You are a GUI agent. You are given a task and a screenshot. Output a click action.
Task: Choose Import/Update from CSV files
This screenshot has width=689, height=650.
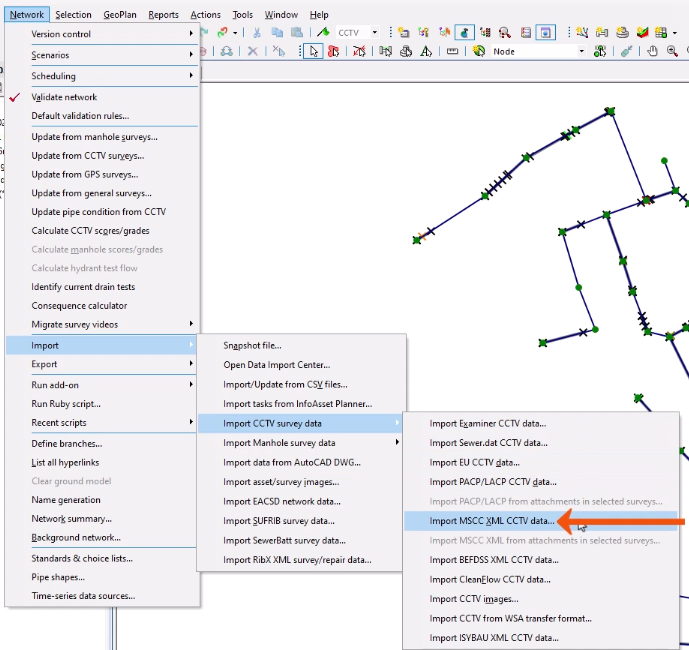point(300,385)
